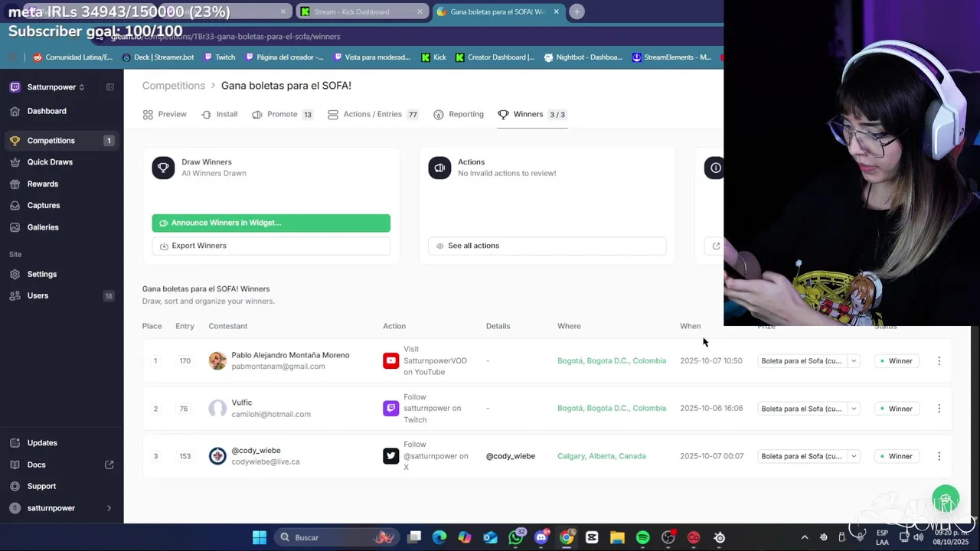Switch to Promote tab

pos(282,114)
